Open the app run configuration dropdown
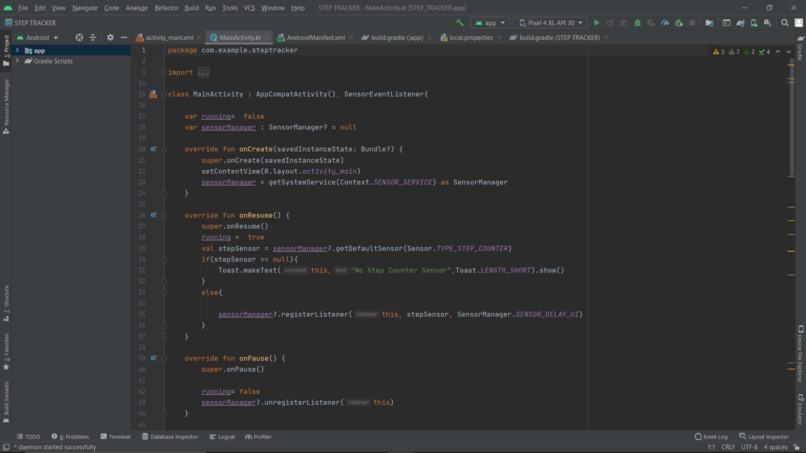806x453 pixels. point(489,23)
